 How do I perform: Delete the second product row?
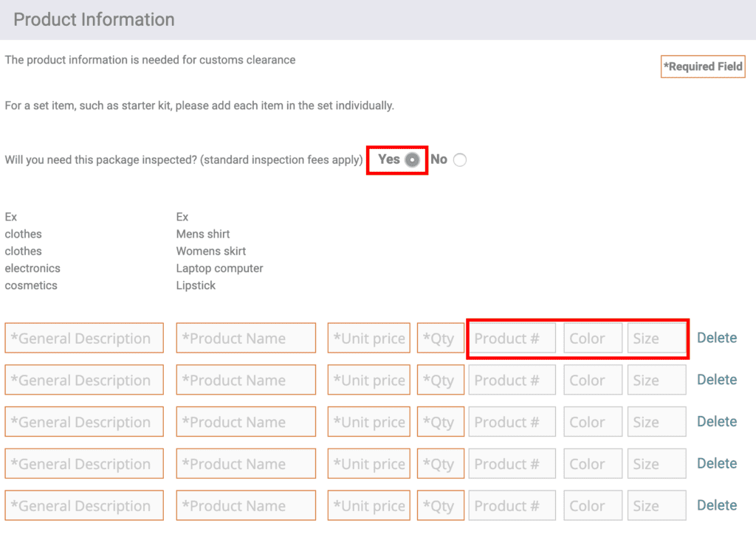pos(717,380)
